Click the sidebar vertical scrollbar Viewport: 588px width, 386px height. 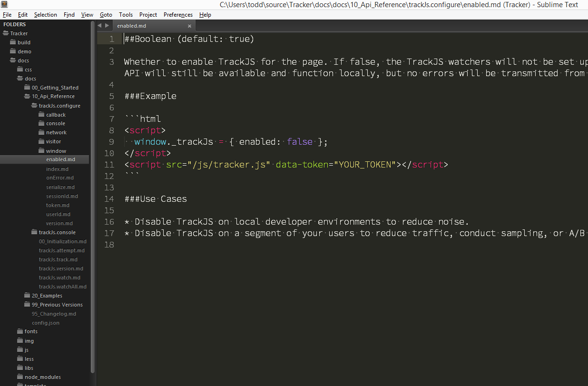point(93,197)
